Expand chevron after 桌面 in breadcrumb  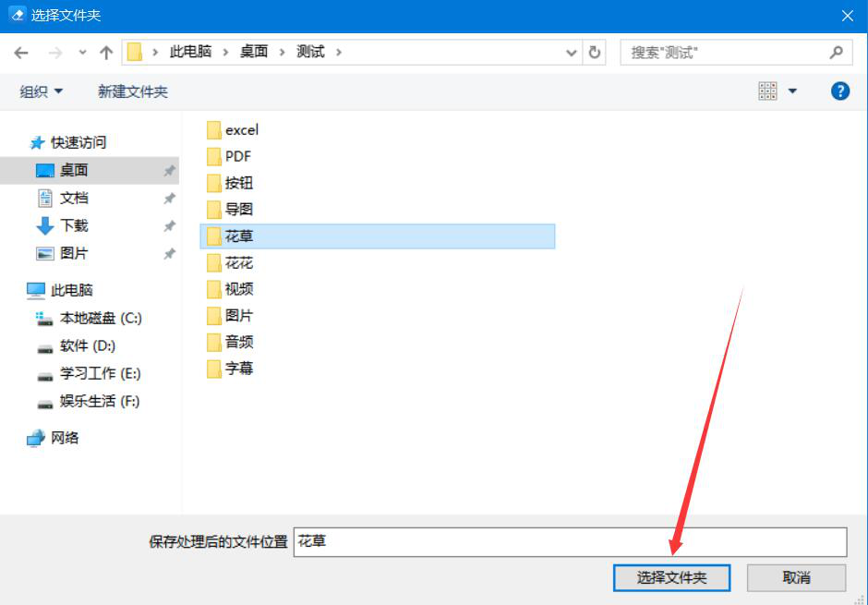pyautogui.click(x=282, y=52)
